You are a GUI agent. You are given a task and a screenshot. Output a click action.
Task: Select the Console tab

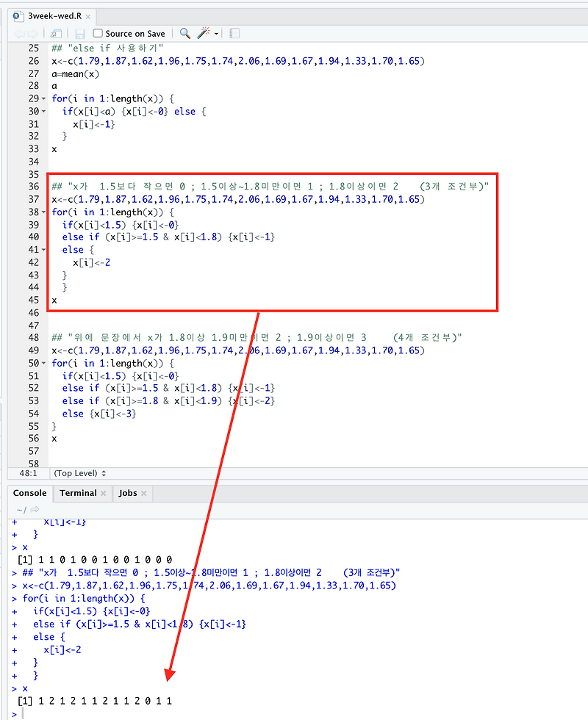pos(29,493)
